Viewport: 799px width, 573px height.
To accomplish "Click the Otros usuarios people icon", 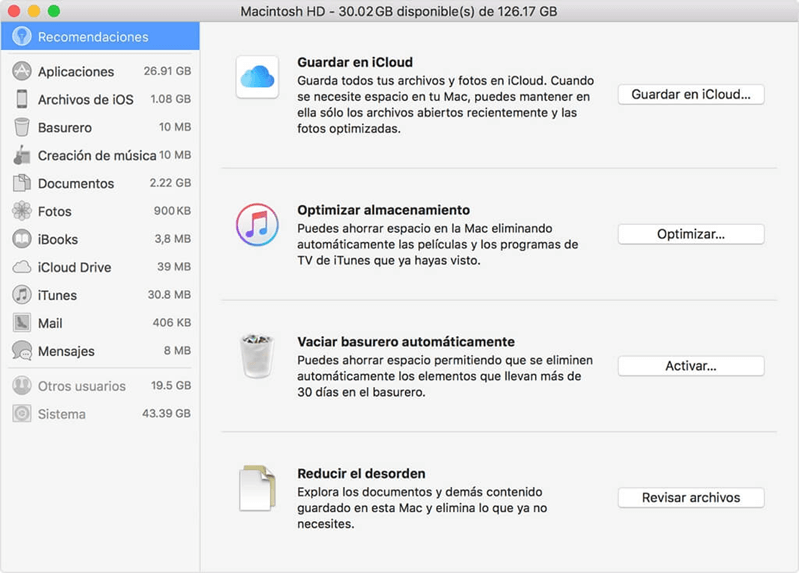I will pyautogui.click(x=21, y=386).
